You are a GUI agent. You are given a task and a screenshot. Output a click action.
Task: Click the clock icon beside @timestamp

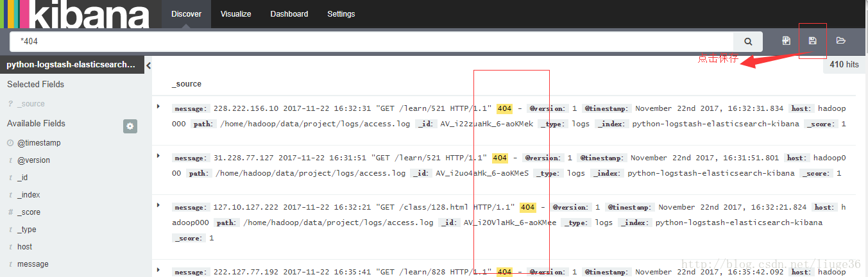point(10,143)
